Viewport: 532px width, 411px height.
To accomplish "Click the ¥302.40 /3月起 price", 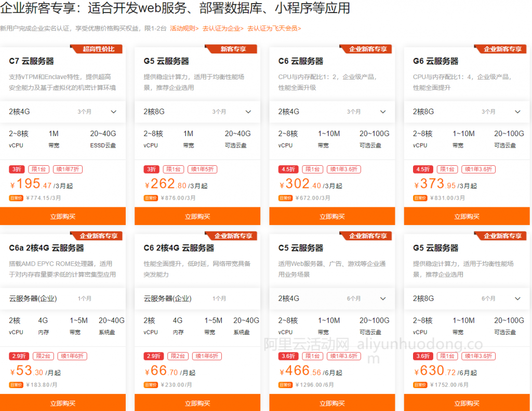I will pos(311,184).
